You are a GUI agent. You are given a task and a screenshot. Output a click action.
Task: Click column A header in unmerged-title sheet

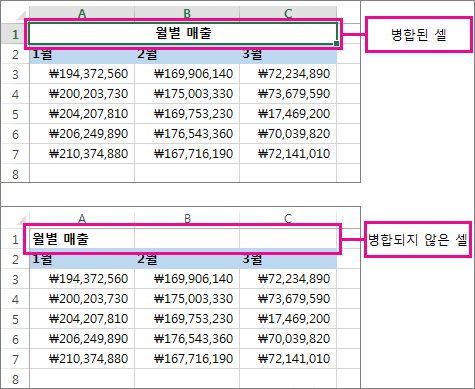[82, 219]
